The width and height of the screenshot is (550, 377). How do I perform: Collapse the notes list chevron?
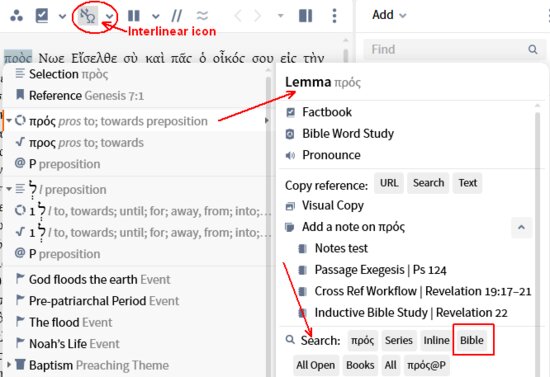coord(522,227)
